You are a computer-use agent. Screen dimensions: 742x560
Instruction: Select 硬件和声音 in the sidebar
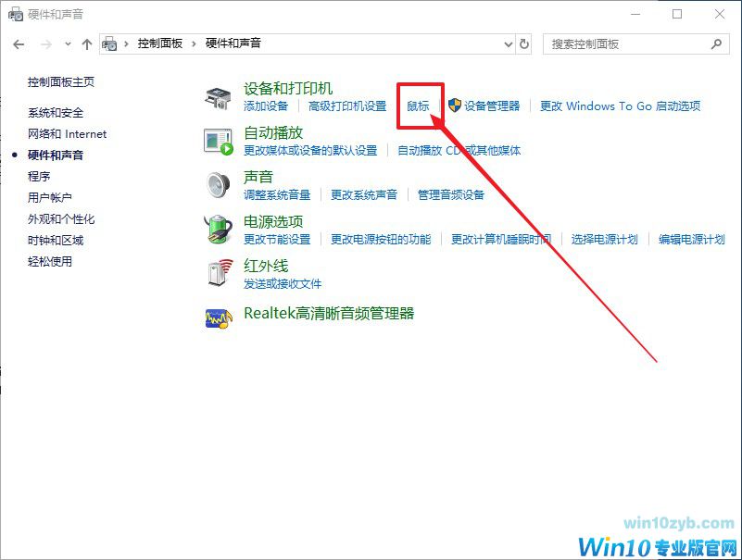[x=56, y=156]
